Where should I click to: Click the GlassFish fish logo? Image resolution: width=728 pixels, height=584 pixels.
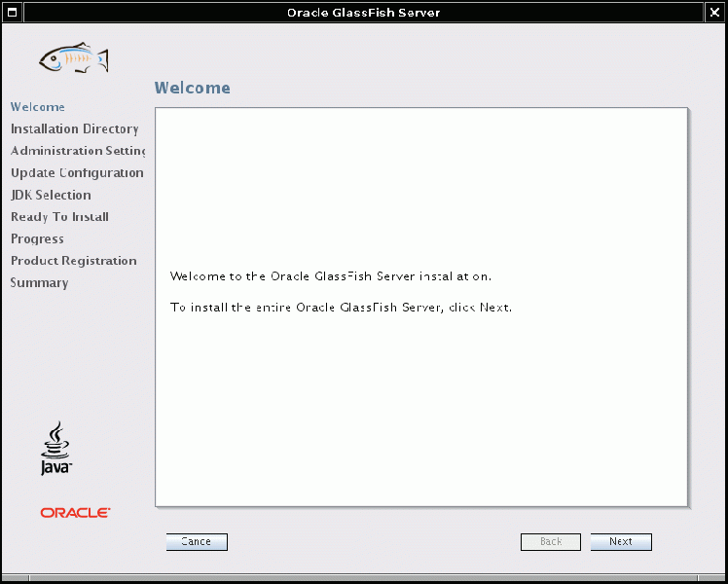[x=74, y=58]
